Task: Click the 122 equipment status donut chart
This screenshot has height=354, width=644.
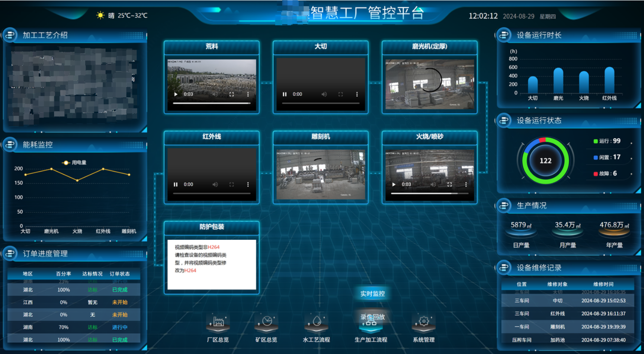Action: coord(545,161)
